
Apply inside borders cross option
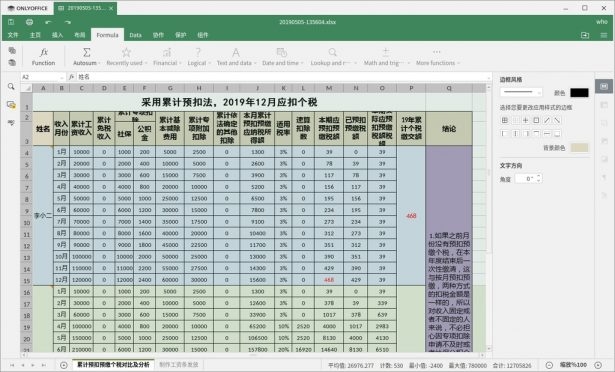526,120
